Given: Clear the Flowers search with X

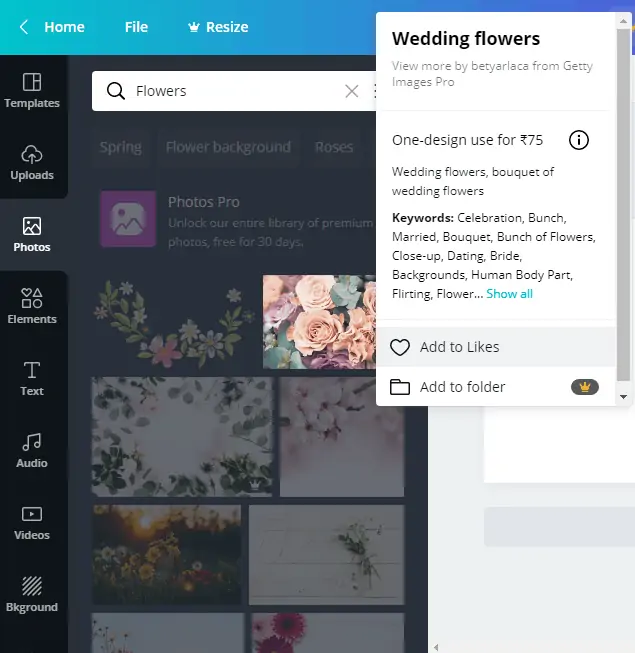Looking at the screenshot, I should pyautogui.click(x=351, y=91).
